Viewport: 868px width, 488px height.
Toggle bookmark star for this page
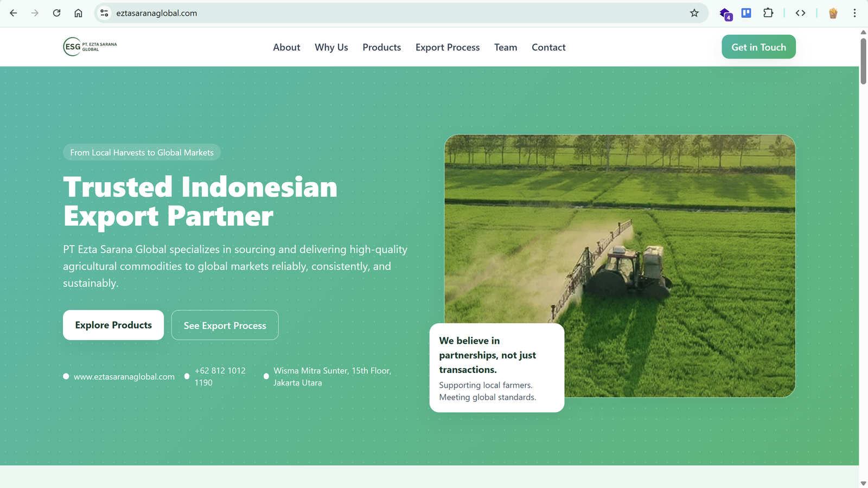694,13
